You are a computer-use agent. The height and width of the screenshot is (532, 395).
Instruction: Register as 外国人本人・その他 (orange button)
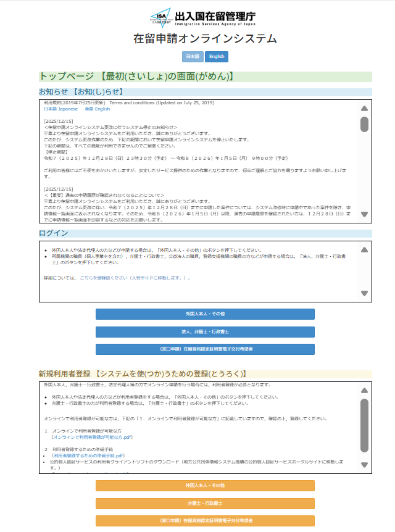[205, 486]
